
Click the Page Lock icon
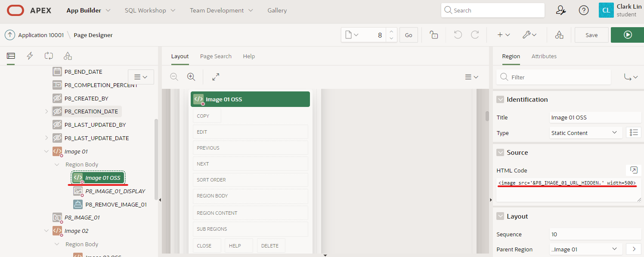click(434, 35)
